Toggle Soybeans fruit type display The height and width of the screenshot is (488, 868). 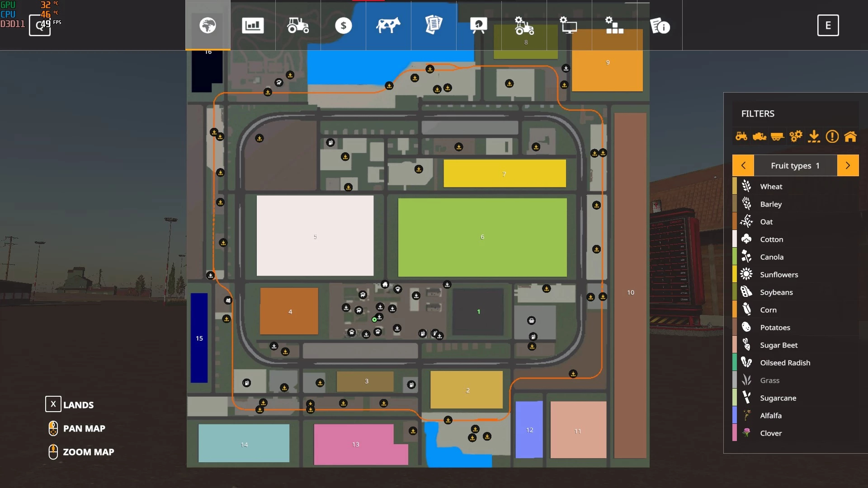click(796, 292)
